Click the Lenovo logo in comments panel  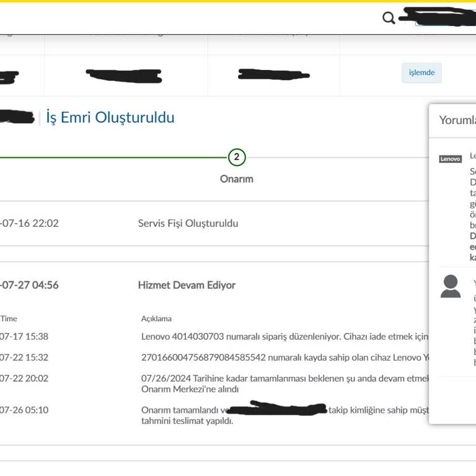[451, 159]
